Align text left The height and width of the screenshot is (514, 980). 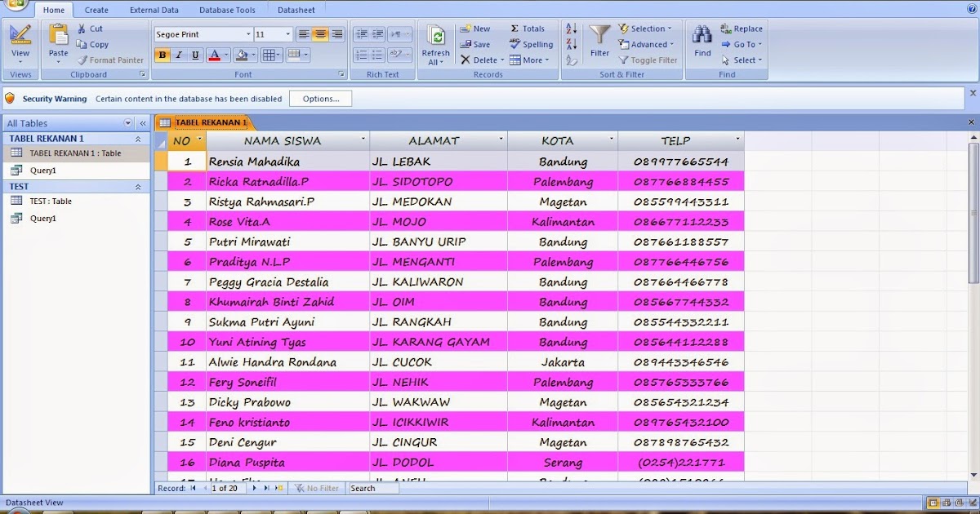click(304, 34)
